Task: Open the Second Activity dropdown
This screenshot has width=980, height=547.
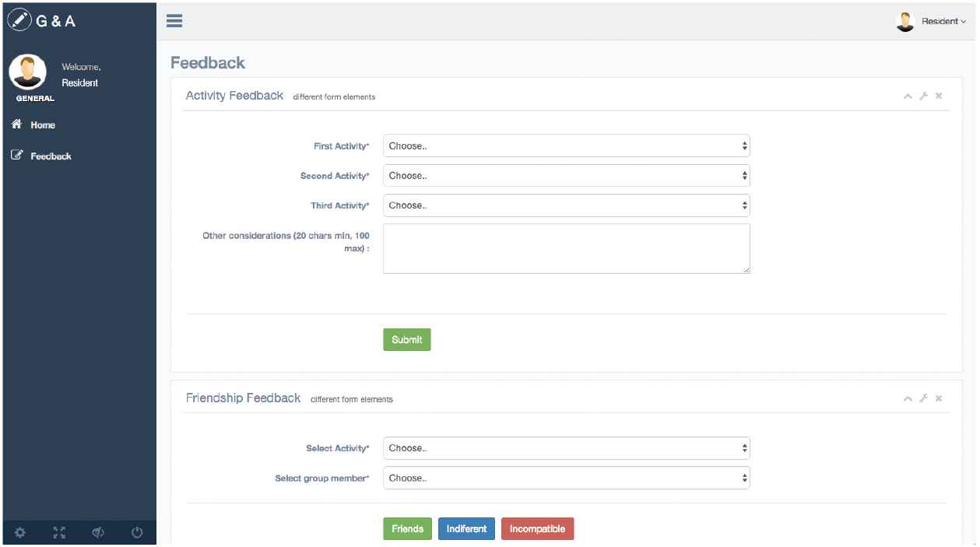Action: point(566,176)
